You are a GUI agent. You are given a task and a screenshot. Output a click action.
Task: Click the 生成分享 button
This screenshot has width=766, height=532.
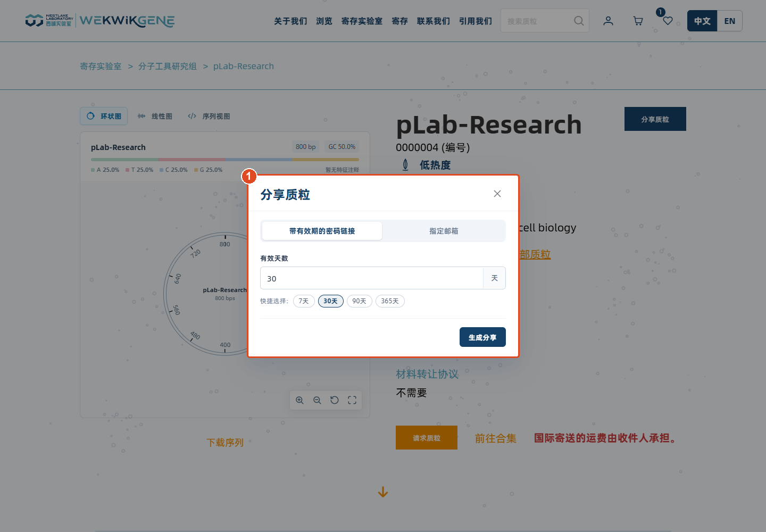(x=482, y=337)
